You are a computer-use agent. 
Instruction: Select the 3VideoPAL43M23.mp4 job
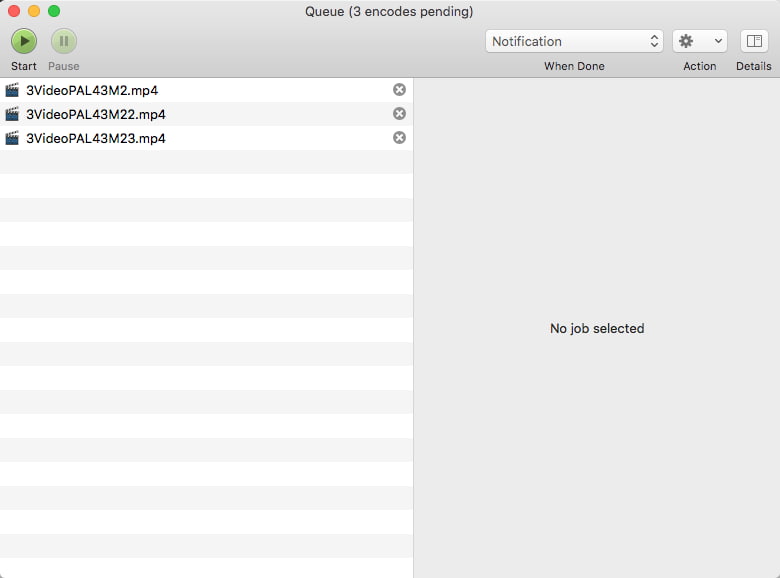[x=96, y=138]
